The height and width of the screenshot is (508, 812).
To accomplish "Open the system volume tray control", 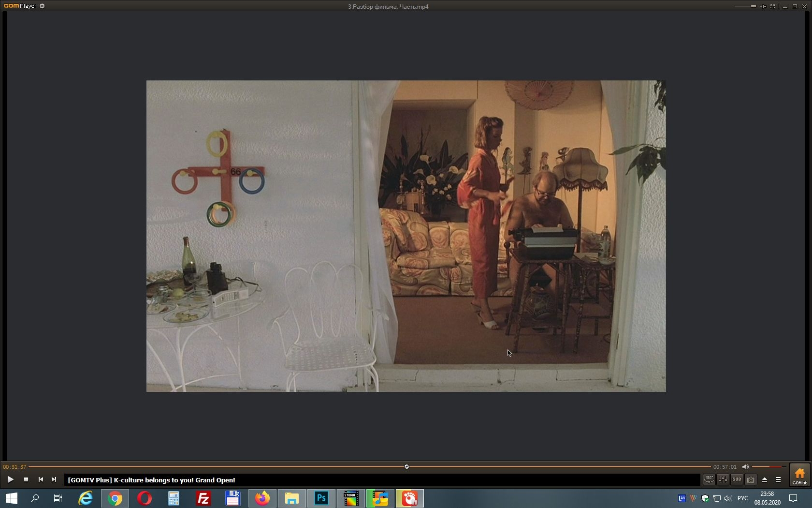I will [728, 498].
